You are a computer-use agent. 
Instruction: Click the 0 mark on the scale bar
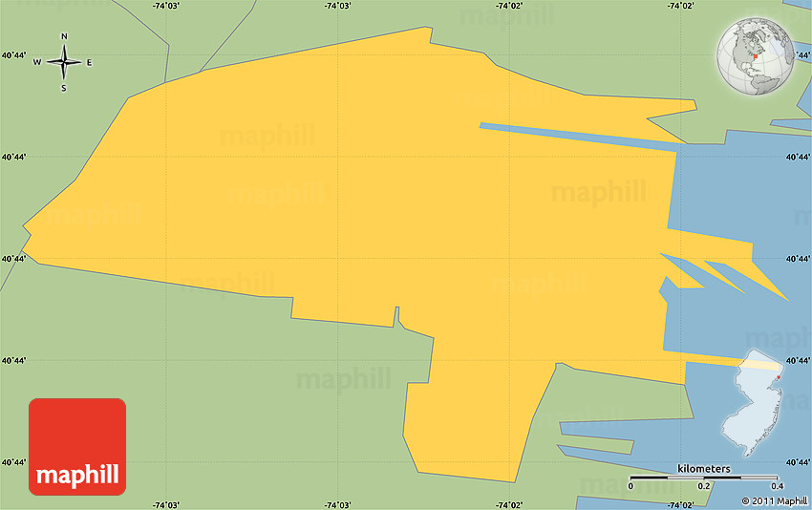click(630, 486)
